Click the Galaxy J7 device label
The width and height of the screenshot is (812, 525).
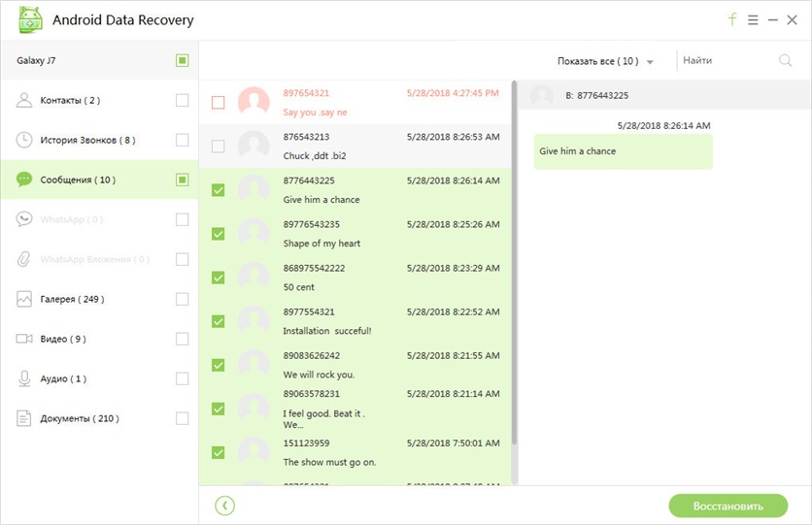(36, 60)
